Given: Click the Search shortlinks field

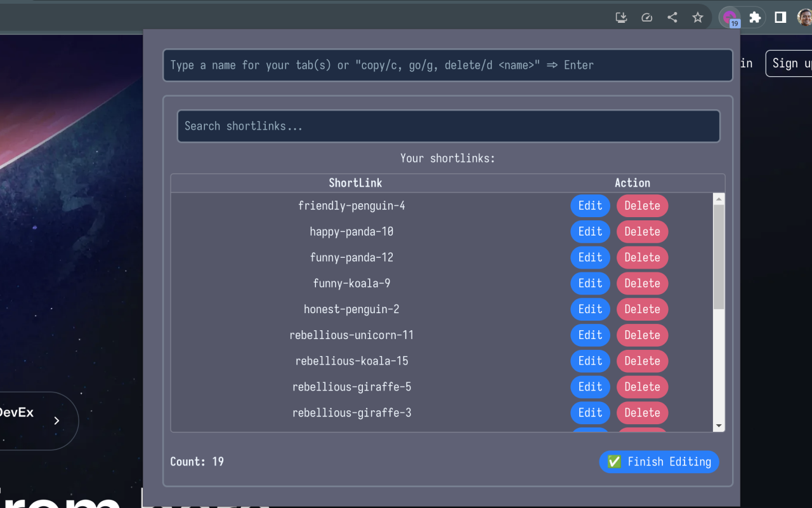Looking at the screenshot, I should tap(449, 126).
